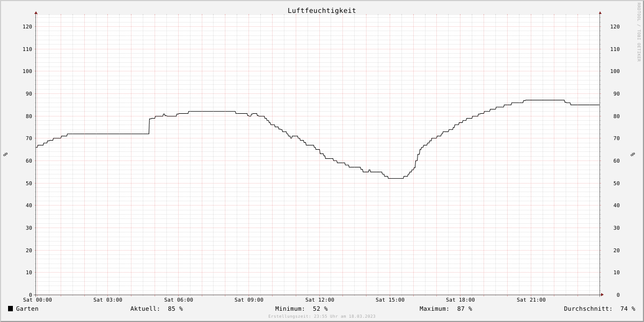The width and height of the screenshot is (644, 322).
Task: Click the Sat 21:00 time label
Action: point(531,300)
